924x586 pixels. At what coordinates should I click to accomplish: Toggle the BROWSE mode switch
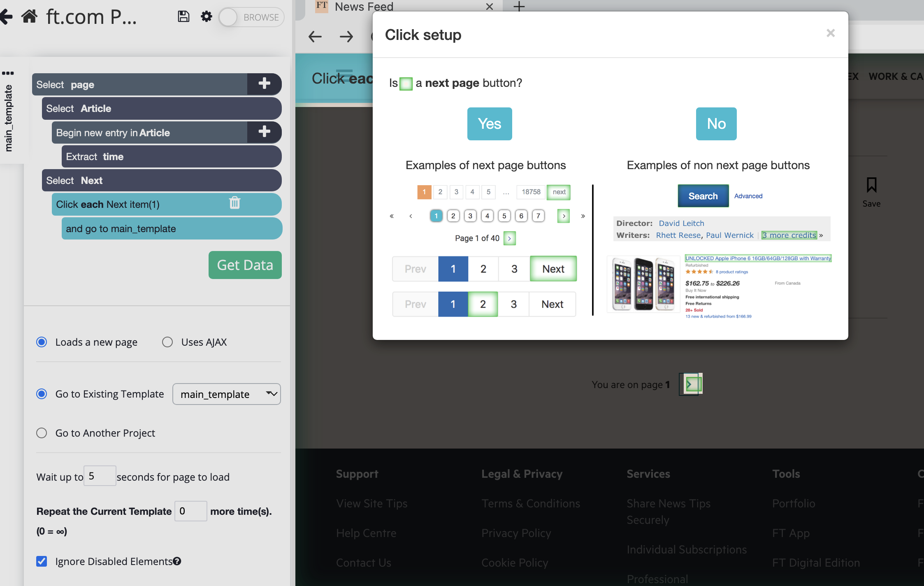pos(251,17)
